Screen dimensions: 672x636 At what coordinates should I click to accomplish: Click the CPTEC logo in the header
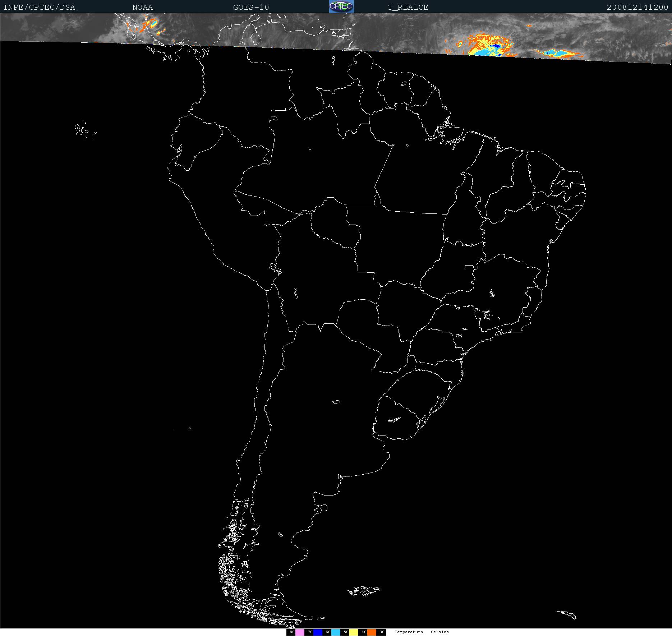pos(341,6)
